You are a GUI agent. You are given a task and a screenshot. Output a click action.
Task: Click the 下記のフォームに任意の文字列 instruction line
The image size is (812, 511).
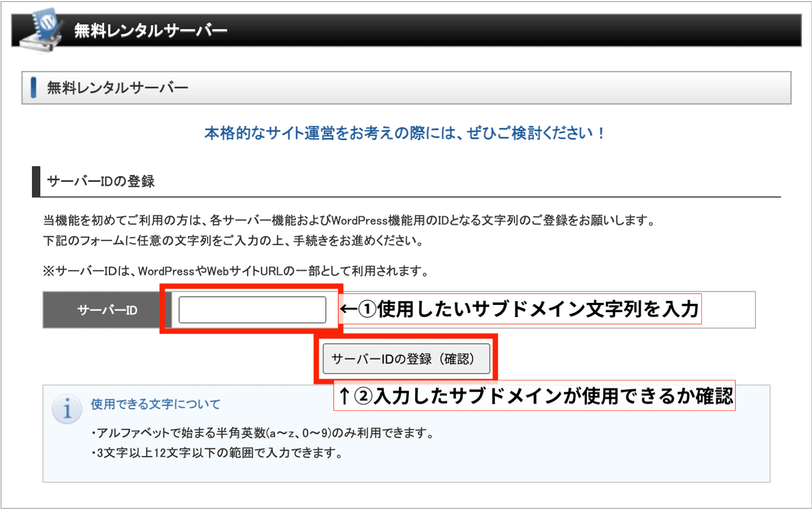pos(233,241)
